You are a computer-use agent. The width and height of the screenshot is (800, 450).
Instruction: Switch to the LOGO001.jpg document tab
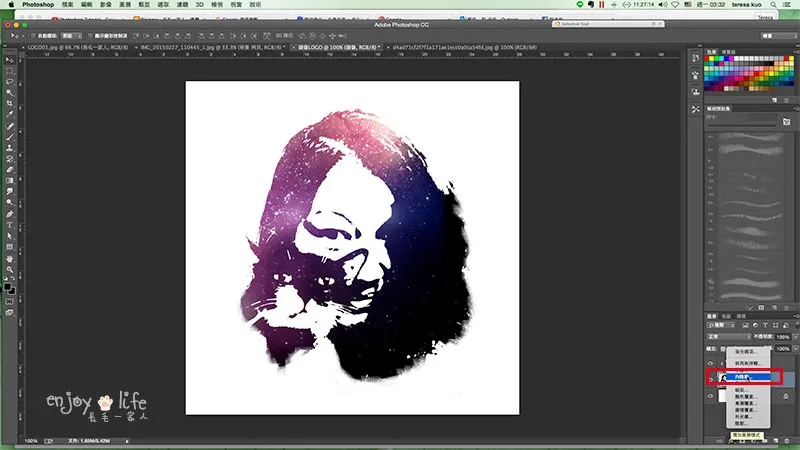click(77, 47)
